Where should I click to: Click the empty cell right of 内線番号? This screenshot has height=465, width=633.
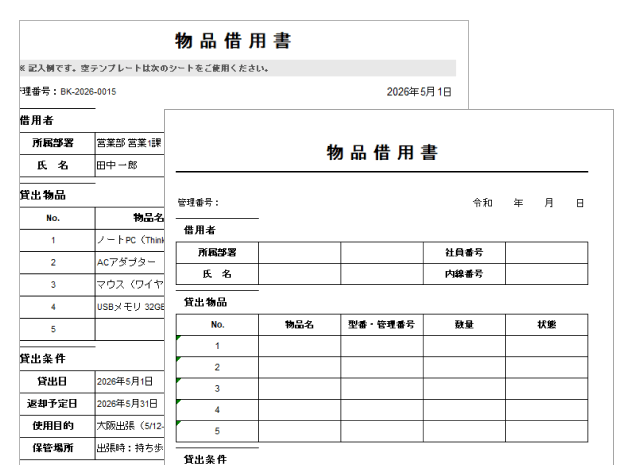point(547,274)
